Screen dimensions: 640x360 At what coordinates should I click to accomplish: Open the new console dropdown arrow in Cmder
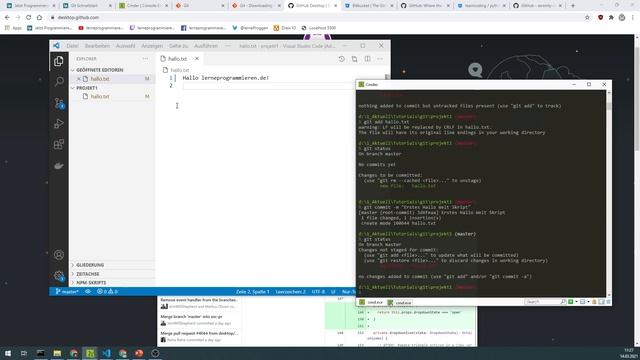click(x=576, y=302)
